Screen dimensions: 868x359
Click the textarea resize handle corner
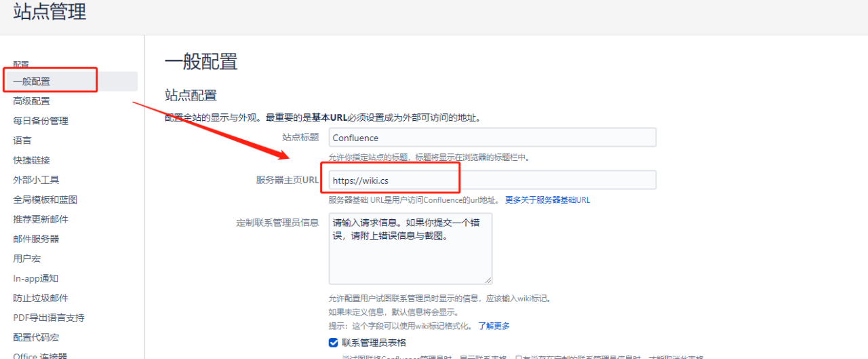click(488, 280)
